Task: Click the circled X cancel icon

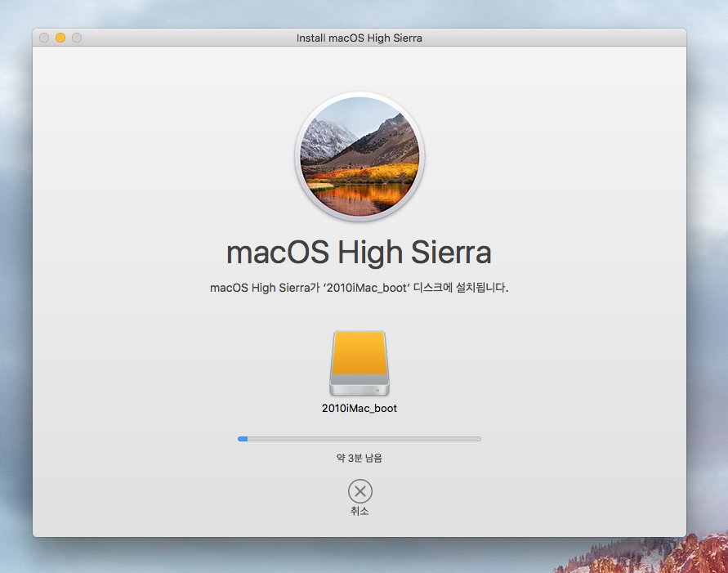Action: pyautogui.click(x=360, y=491)
